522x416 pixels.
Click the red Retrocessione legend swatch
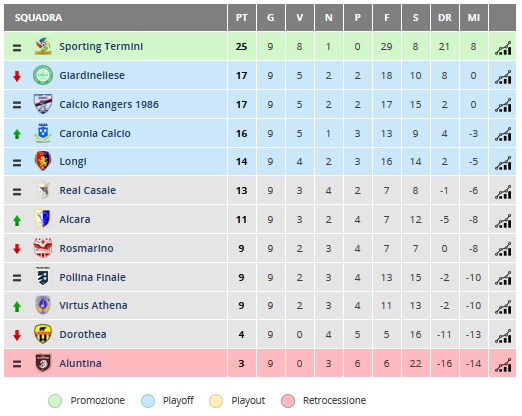(x=288, y=401)
